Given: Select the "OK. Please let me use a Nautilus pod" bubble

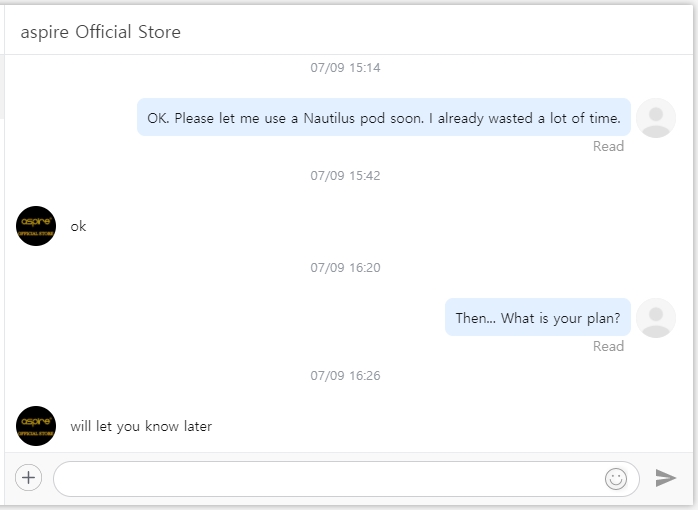Looking at the screenshot, I should 384,118.
